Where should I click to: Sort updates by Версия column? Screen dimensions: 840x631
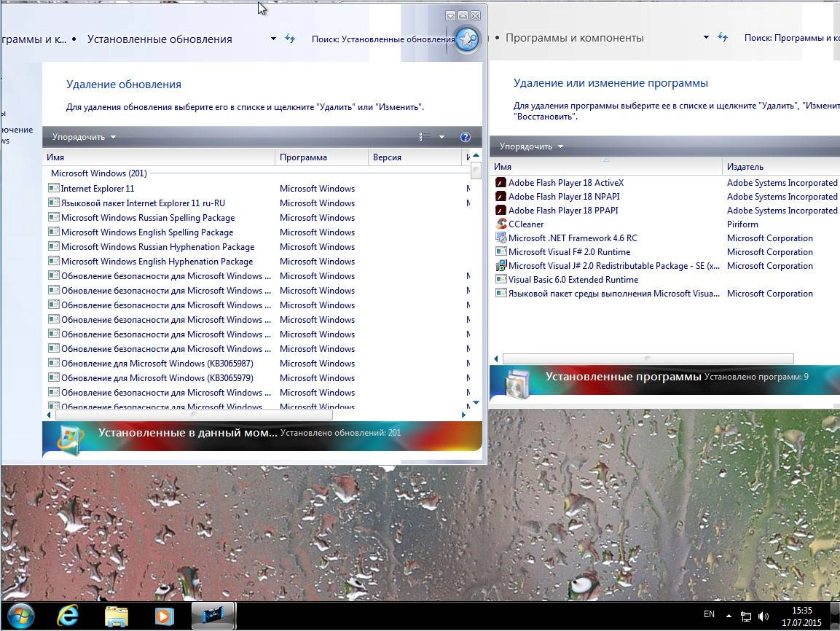[x=414, y=157]
